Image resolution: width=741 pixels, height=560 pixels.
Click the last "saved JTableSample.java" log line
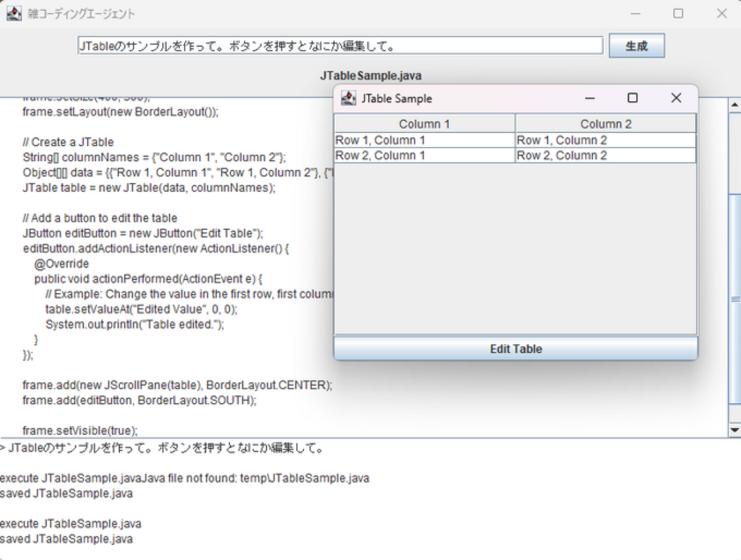click(66, 539)
